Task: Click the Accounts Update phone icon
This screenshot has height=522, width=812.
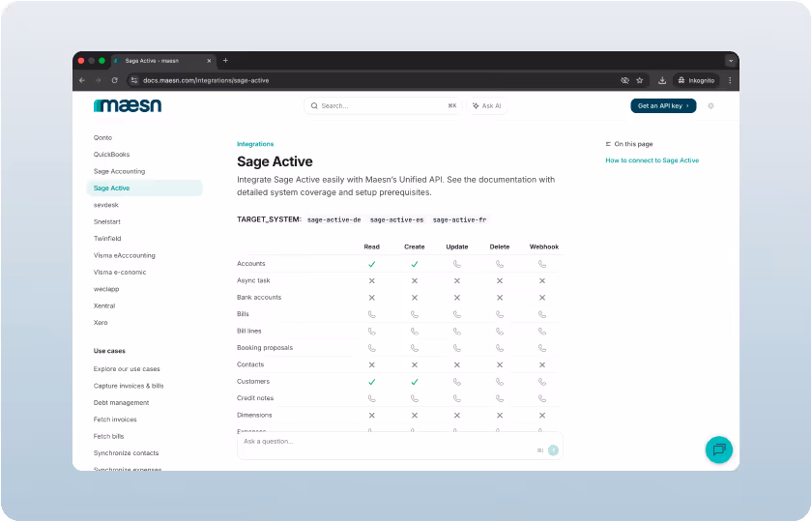Action: (x=456, y=264)
